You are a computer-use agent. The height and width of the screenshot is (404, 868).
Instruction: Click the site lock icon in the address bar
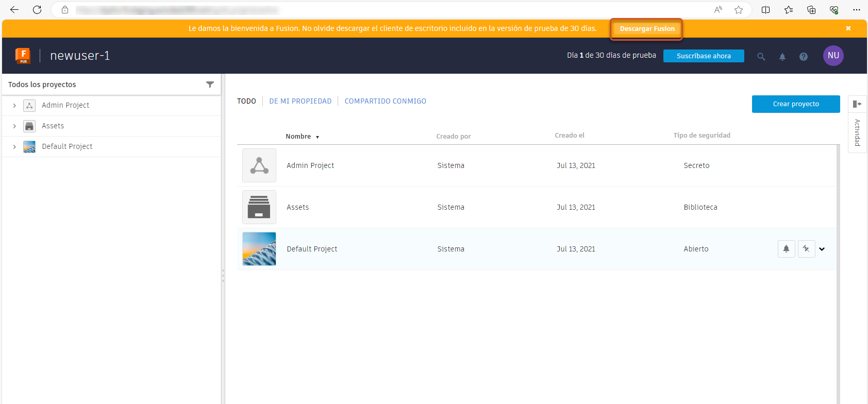coord(65,10)
